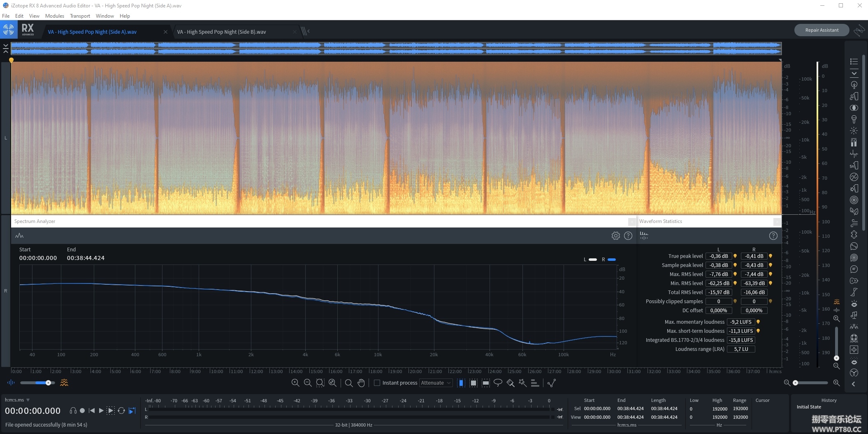
Task: Click the Zoom to selection icon
Action: pos(320,383)
